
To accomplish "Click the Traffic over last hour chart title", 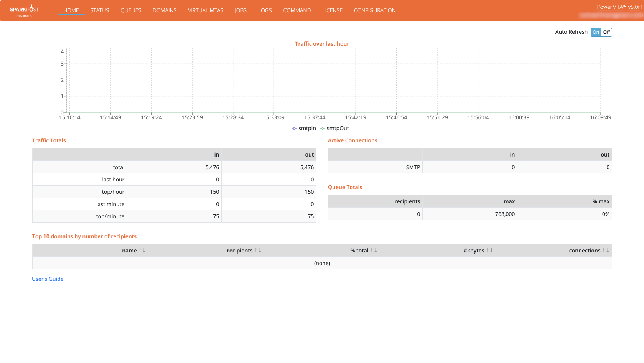I will coord(322,44).
